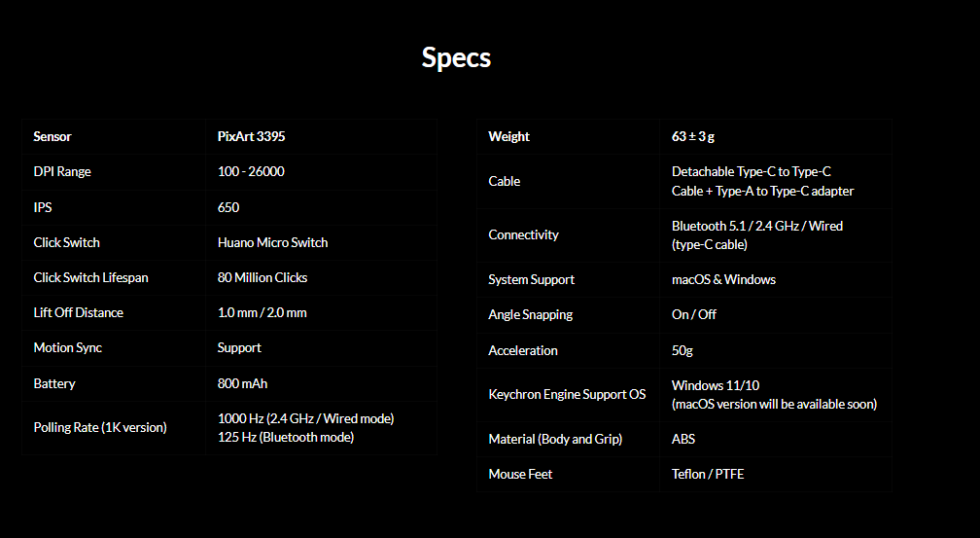Select Polling Rate (1K version) label
Screen dimensions: 980x538
click(x=100, y=427)
